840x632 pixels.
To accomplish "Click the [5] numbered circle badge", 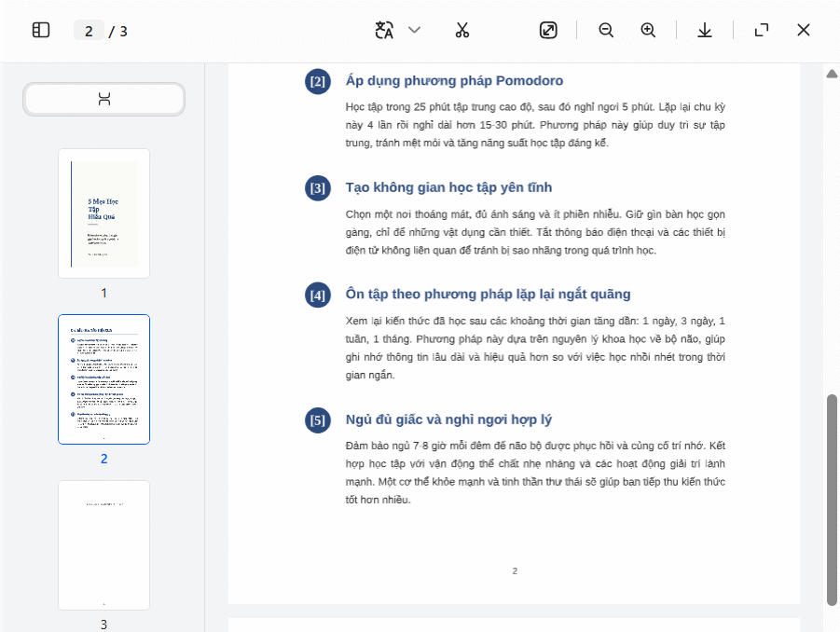I will click(x=318, y=420).
